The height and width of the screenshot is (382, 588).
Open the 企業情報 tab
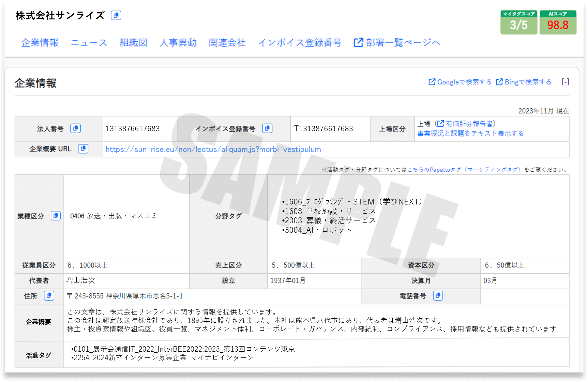tap(40, 43)
